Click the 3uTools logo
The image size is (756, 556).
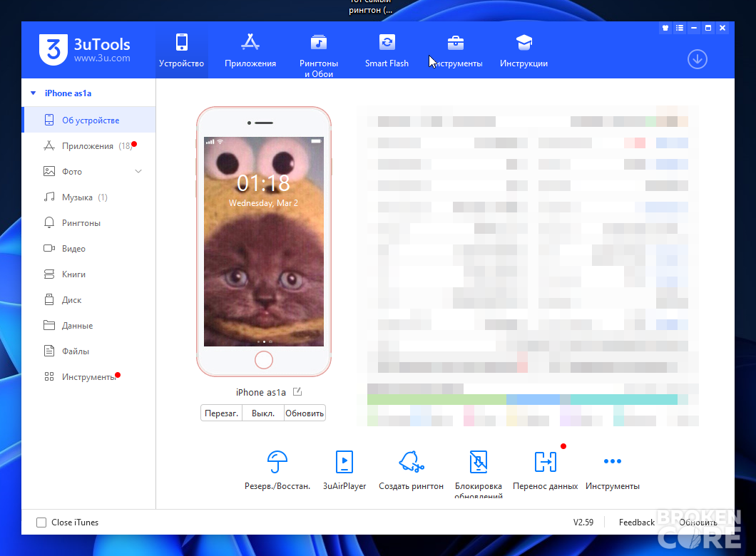(85, 49)
